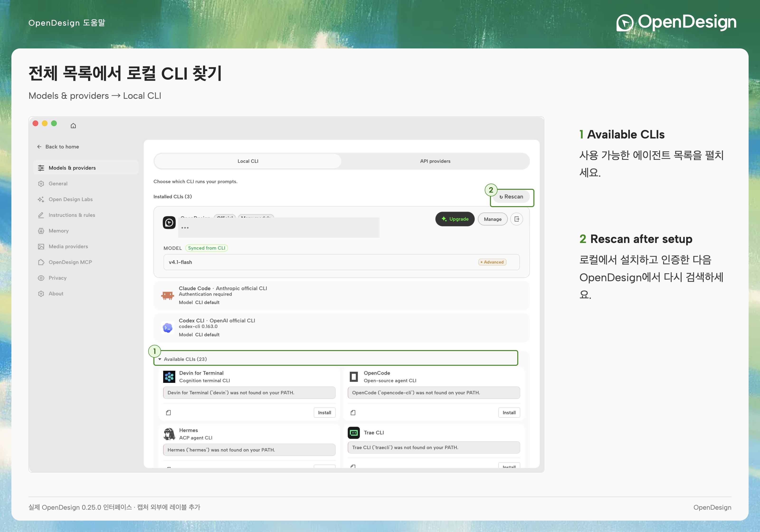Viewport: 760px width, 532px height.
Task: Click the Hermes not found on PATH message
Action: [249, 450]
